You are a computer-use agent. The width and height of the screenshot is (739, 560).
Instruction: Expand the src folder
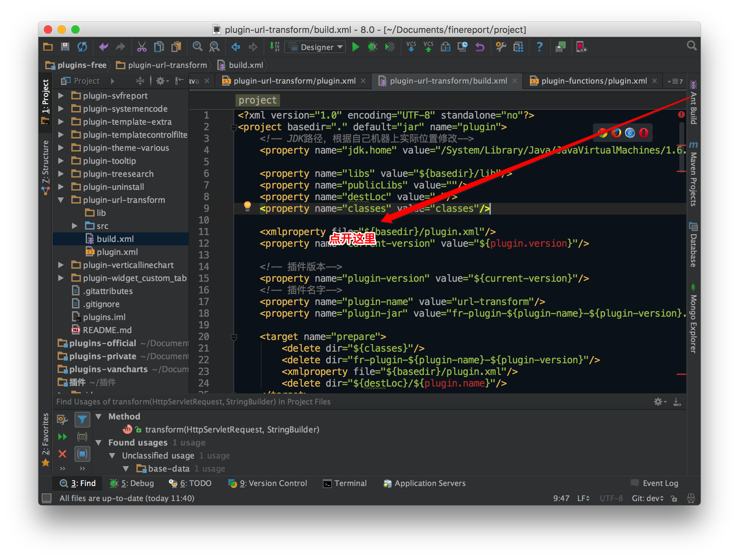(x=74, y=226)
